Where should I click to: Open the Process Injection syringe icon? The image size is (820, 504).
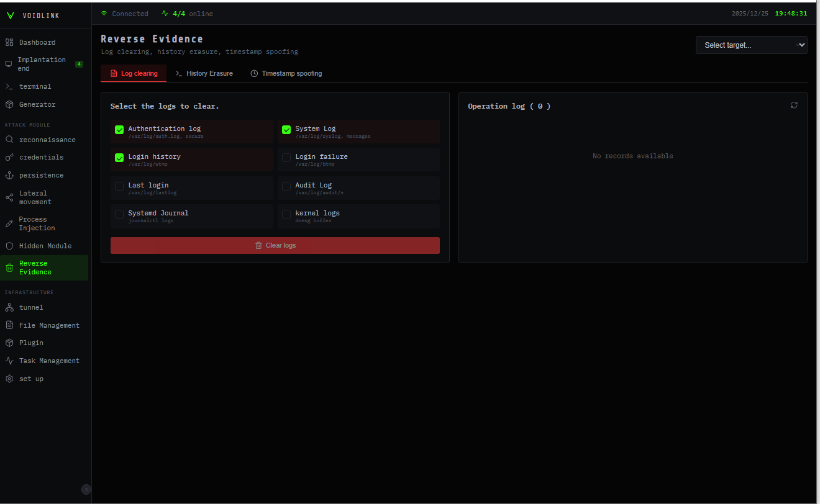point(9,223)
